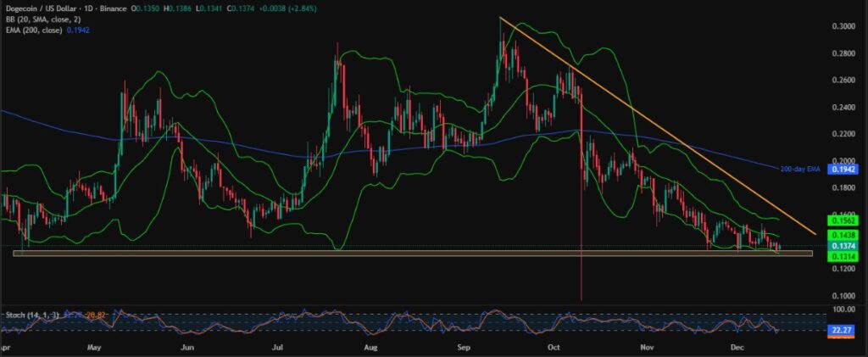Image resolution: width=868 pixels, height=357 pixels.
Task: Click the Nov label on time axis
Action: coord(647,349)
